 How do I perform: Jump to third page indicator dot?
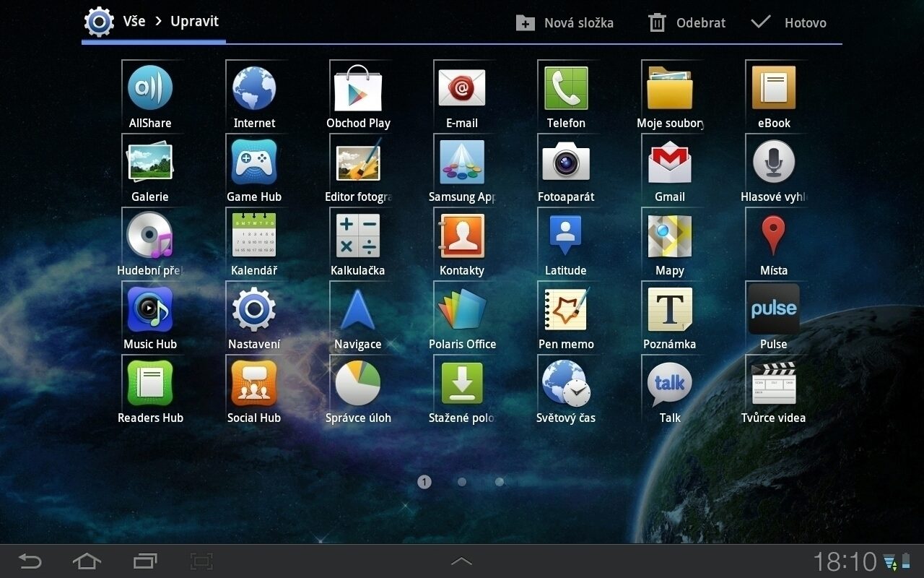(500, 482)
